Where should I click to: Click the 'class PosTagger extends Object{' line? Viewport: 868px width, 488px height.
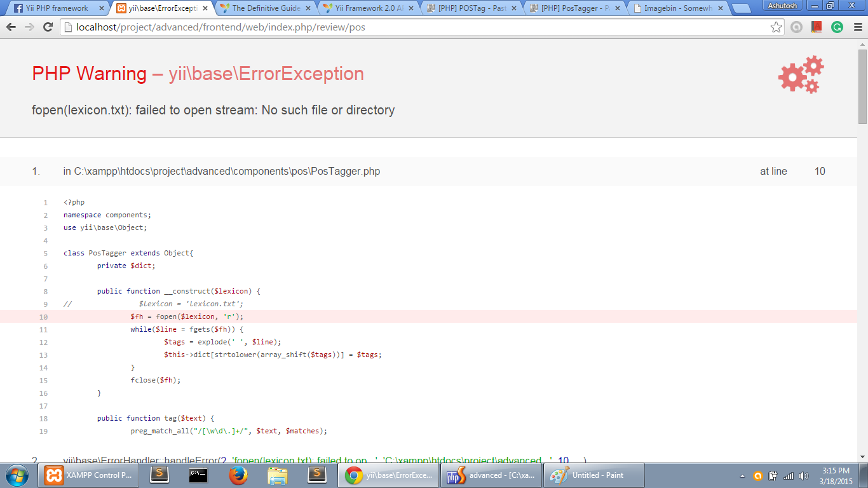click(x=128, y=253)
